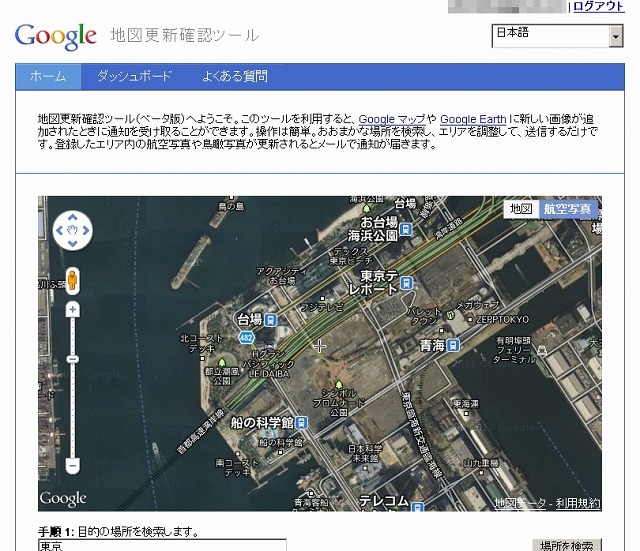The height and width of the screenshot is (551, 640).
Task: Click the 台場 station icon
Action: pos(270,320)
